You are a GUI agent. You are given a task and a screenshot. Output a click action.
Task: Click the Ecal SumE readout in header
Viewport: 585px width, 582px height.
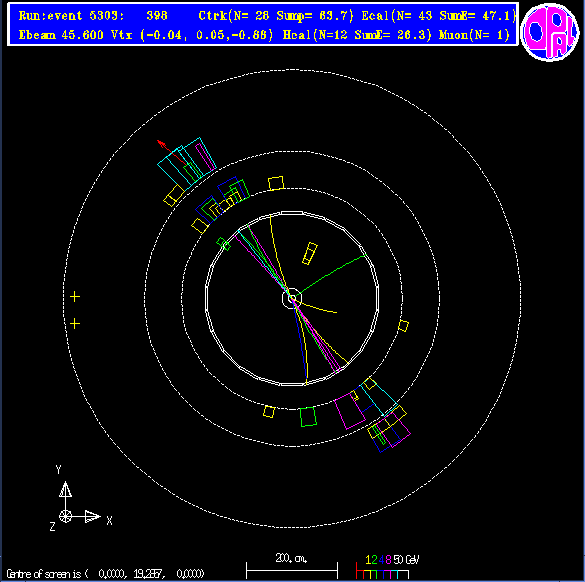click(x=477, y=16)
